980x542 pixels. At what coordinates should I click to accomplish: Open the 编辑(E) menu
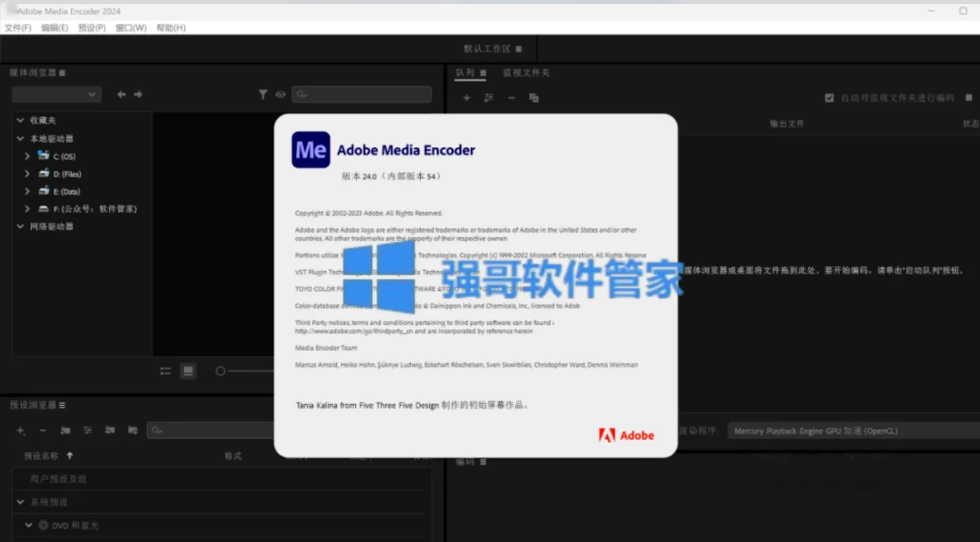55,28
